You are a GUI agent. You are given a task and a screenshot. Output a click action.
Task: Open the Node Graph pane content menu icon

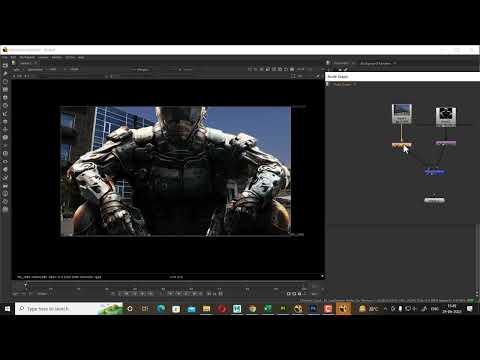click(x=328, y=84)
